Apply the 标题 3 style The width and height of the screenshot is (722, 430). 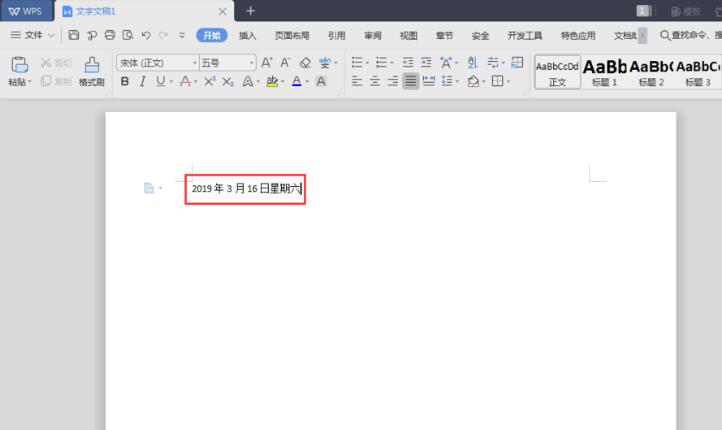[x=698, y=72]
